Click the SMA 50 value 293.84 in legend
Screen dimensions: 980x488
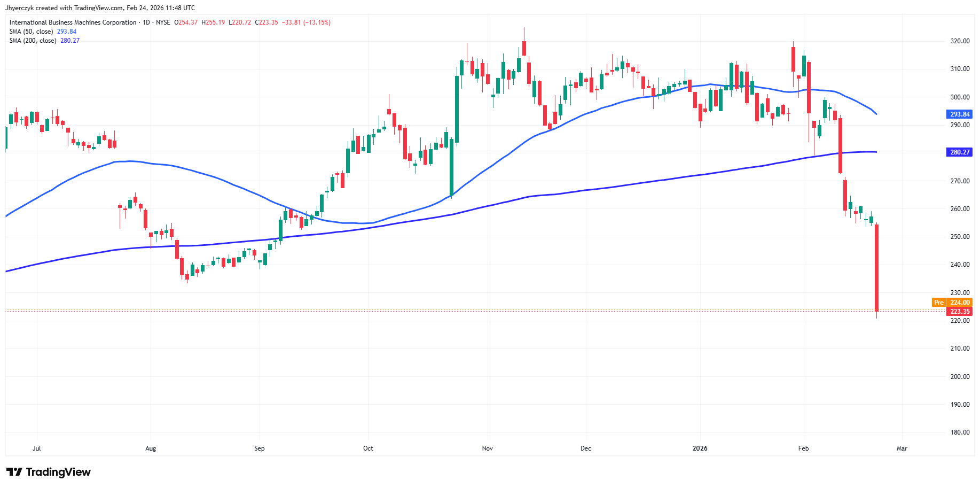[x=67, y=32]
